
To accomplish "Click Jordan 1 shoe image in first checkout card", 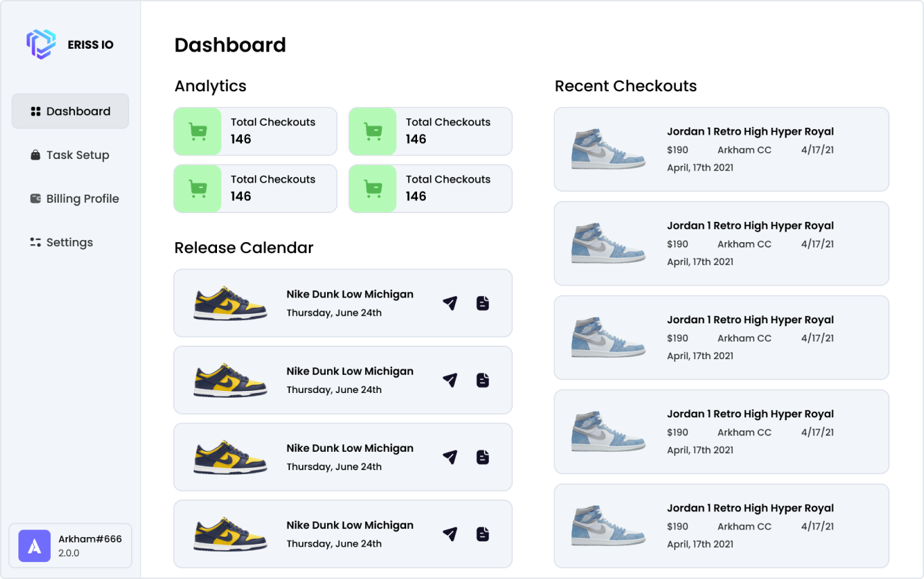I will coord(608,149).
